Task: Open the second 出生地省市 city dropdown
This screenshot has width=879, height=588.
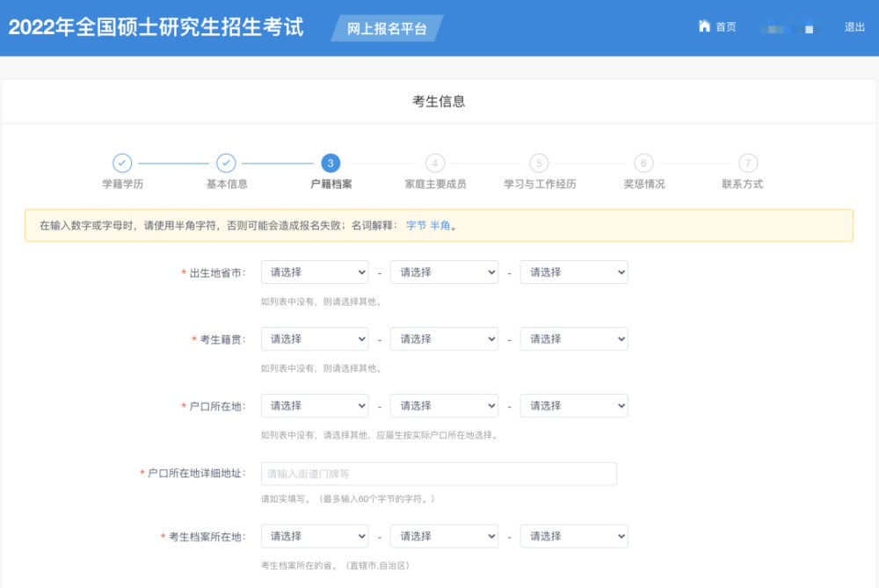Action: 444,272
